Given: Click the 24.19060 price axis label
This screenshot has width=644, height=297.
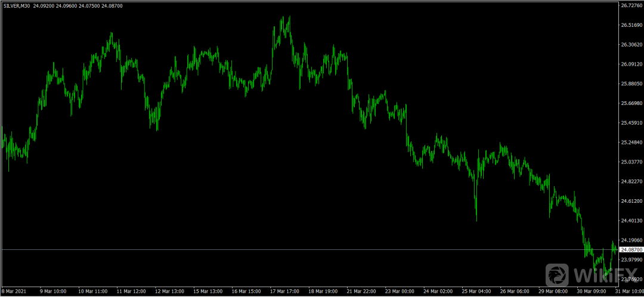Looking at the screenshot, I should point(631,240).
